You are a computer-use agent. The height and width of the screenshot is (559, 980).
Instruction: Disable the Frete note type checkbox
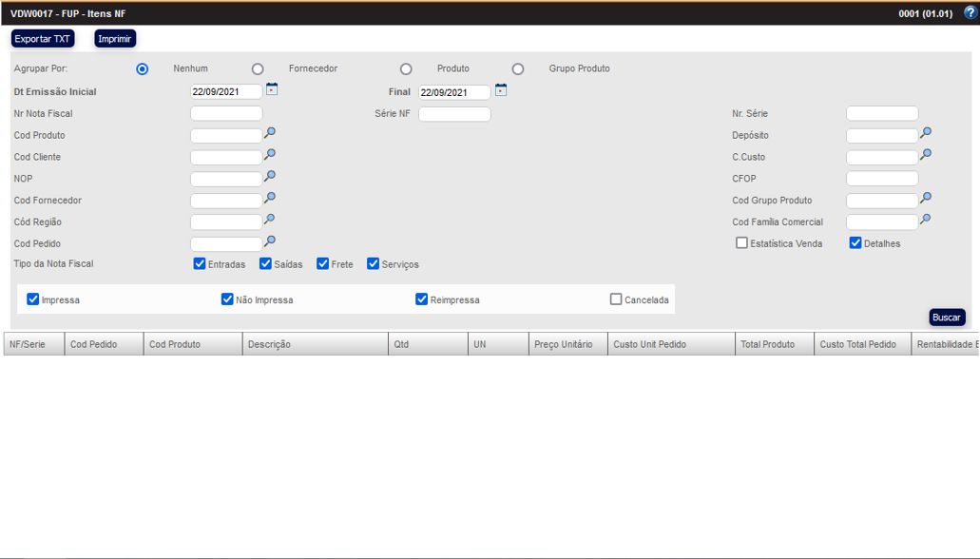pos(323,264)
